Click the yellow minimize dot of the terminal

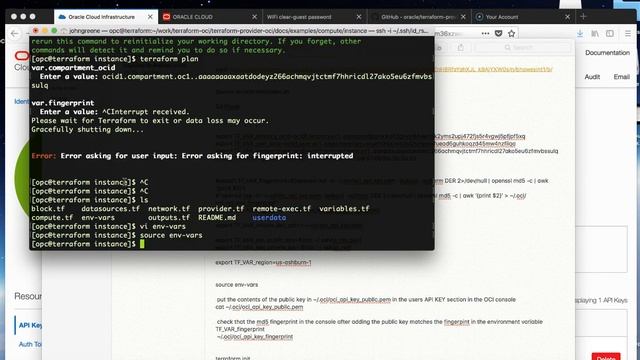click(44, 31)
